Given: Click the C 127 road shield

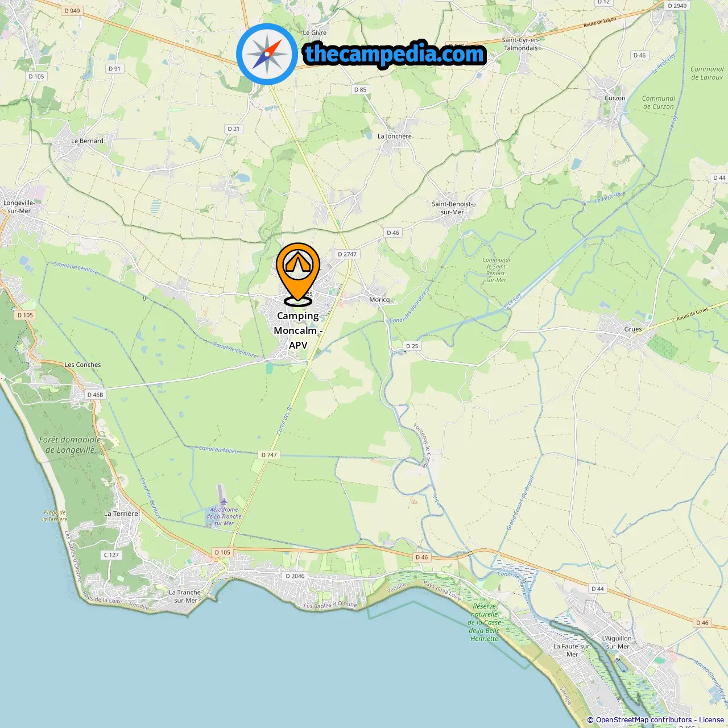Looking at the screenshot, I should coord(111,555).
